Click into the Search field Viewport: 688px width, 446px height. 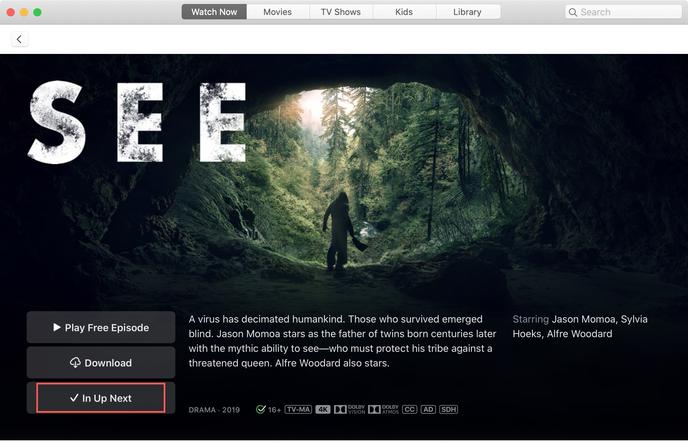[x=623, y=12]
